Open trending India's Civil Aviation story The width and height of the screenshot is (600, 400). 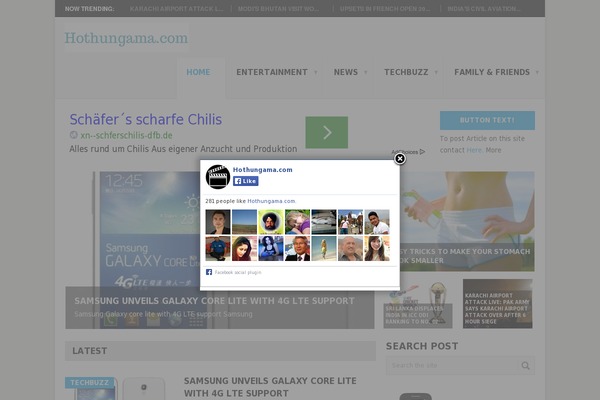484,9
